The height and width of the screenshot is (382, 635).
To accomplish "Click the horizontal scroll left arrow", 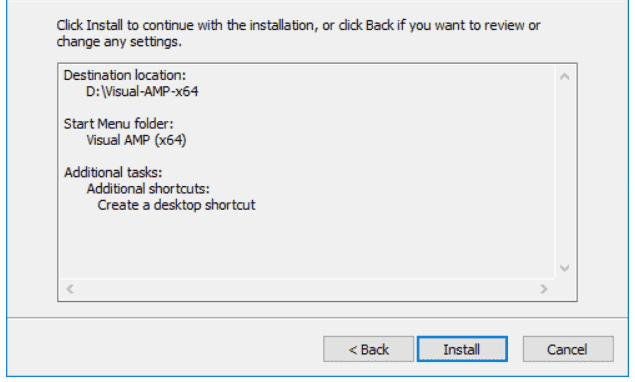I will coord(70,289).
